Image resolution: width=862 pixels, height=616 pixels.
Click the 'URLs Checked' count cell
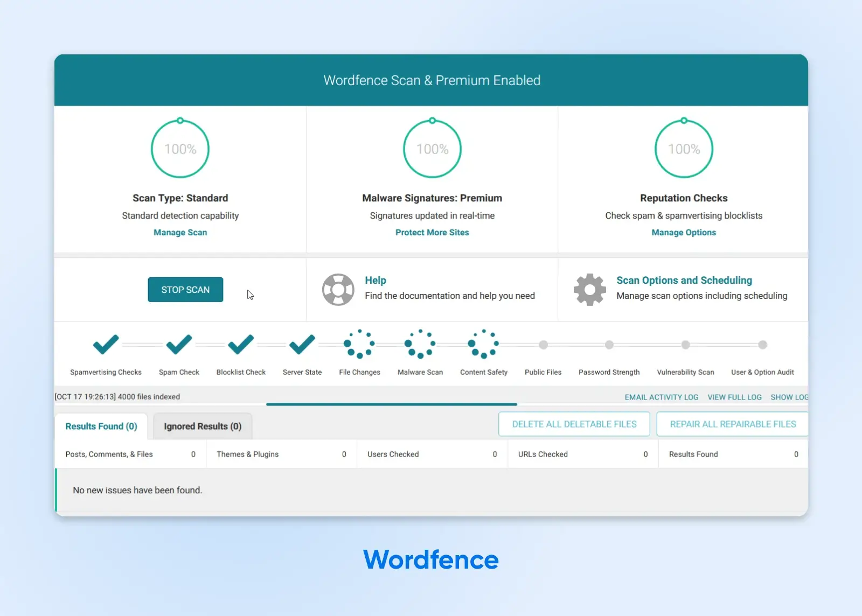(x=583, y=454)
